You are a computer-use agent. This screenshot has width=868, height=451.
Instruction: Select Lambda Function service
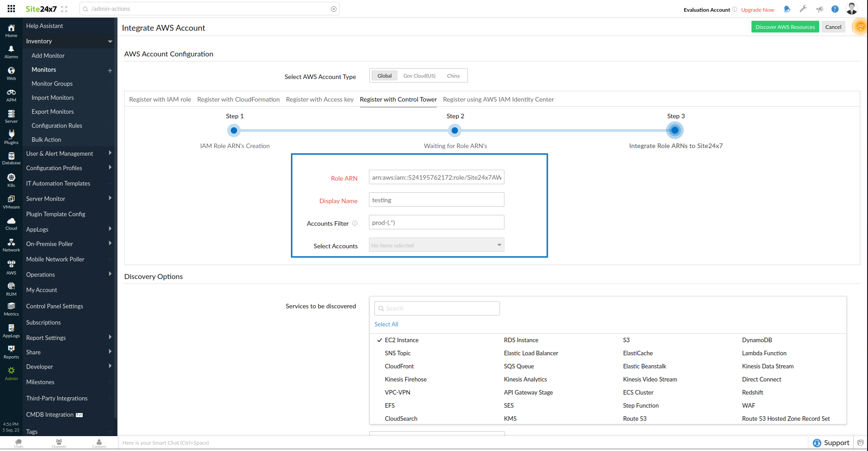coord(764,353)
